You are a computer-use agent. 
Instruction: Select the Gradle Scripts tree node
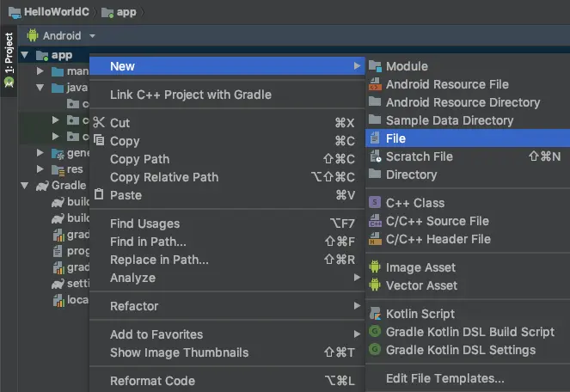(x=67, y=186)
